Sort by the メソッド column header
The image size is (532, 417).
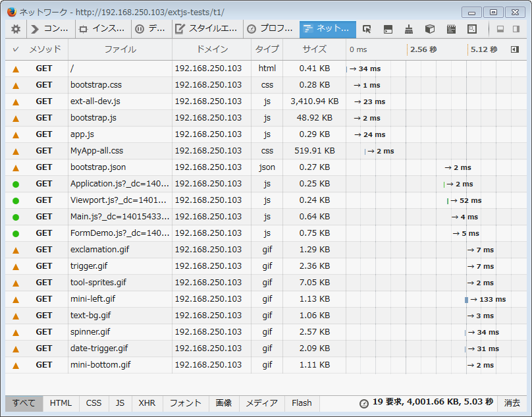pyautogui.click(x=45, y=49)
